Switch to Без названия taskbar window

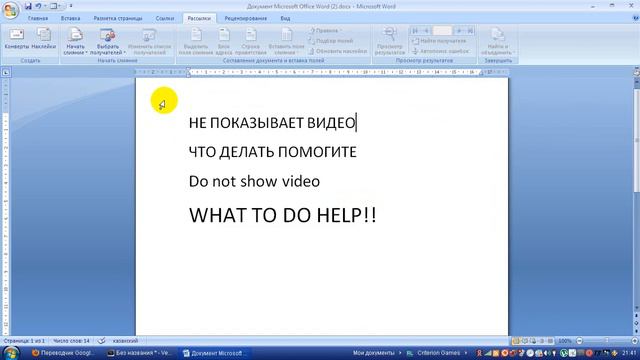(140, 353)
